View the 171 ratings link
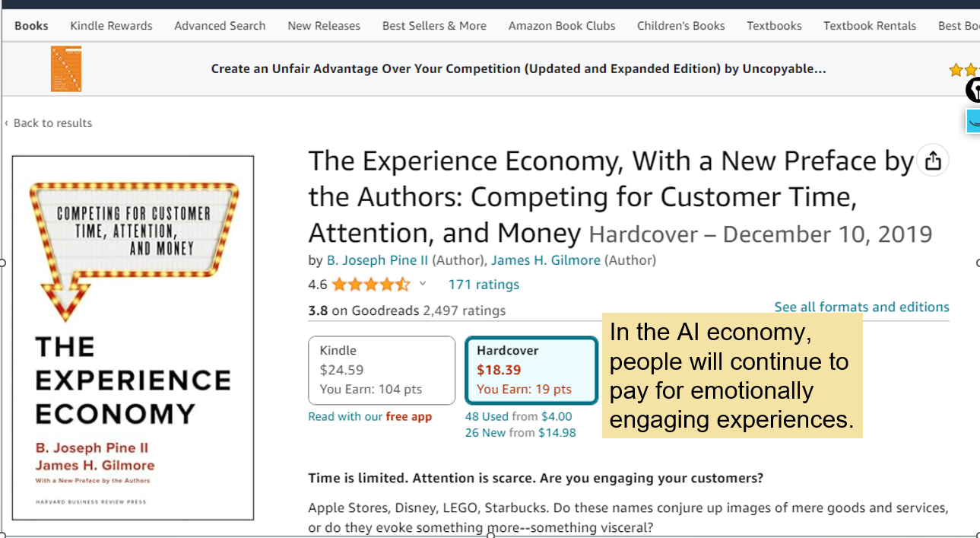Viewport: 980px width, 538px height. point(484,285)
